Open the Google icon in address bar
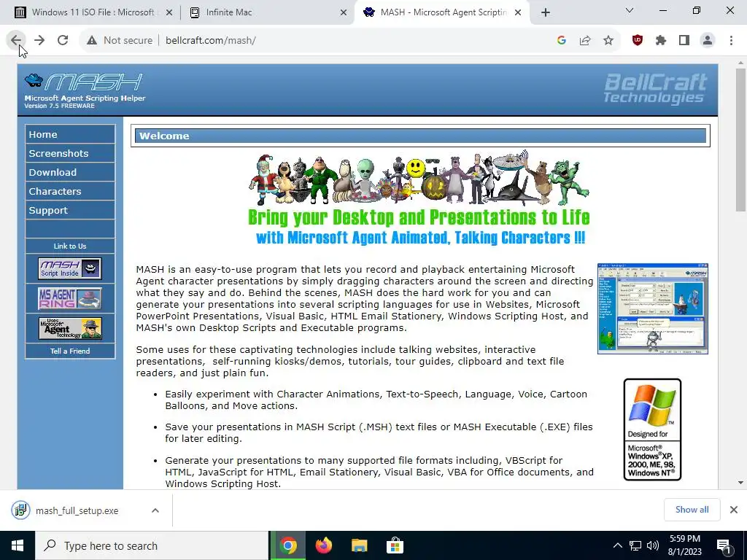This screenshot has width=747, height=560. [562, 41]
